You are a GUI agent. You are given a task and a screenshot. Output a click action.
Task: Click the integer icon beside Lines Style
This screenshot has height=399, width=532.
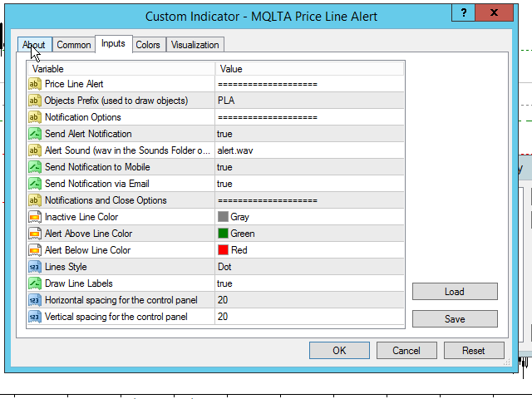(x=35, y=267)
